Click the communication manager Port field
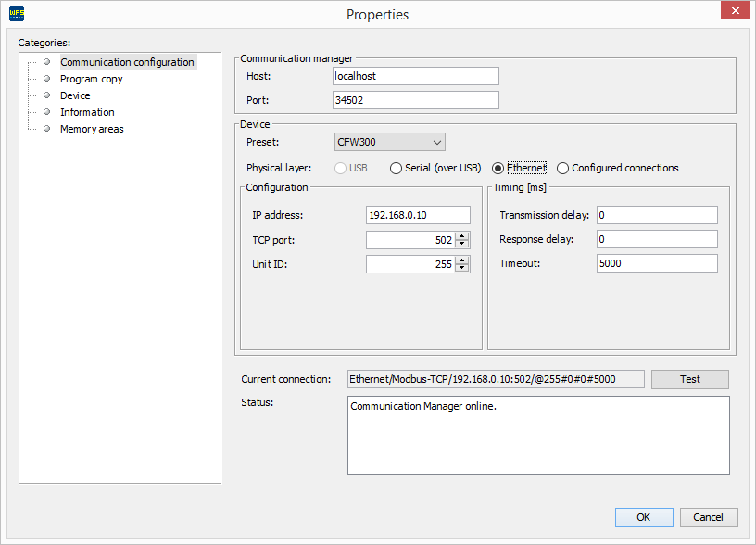The width and height of the screenshot is (756, 545). tap(415, 99)
